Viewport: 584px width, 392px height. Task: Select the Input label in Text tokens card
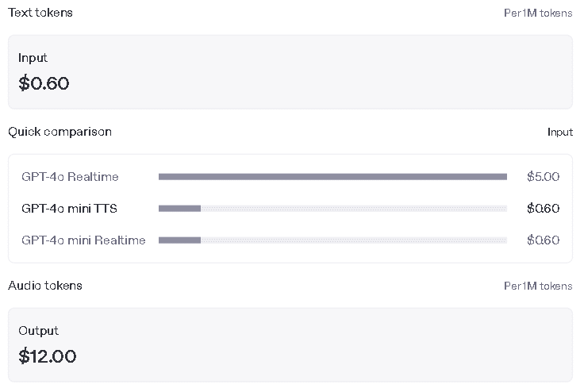33,58
